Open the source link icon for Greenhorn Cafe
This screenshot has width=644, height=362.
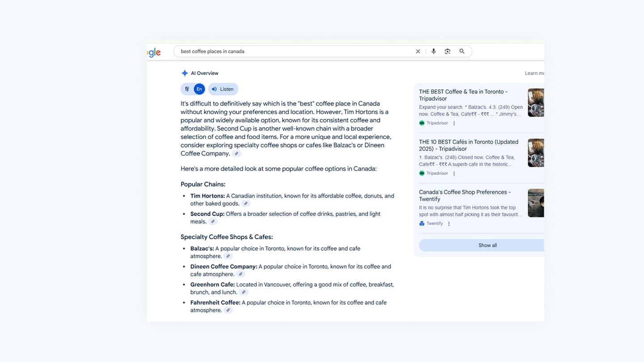[x=243, y=292]
